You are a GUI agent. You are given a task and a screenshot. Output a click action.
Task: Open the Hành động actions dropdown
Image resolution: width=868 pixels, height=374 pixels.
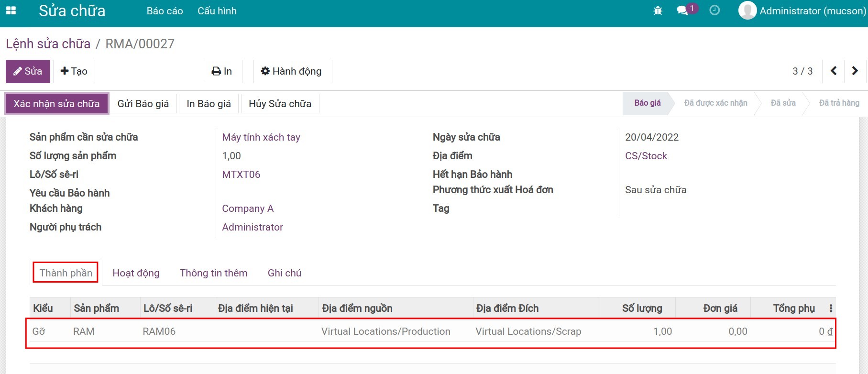(292, 71)
